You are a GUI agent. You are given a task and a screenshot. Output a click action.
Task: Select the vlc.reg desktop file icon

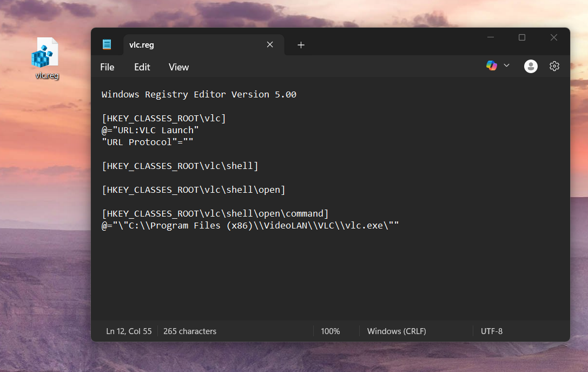point(45,58)
